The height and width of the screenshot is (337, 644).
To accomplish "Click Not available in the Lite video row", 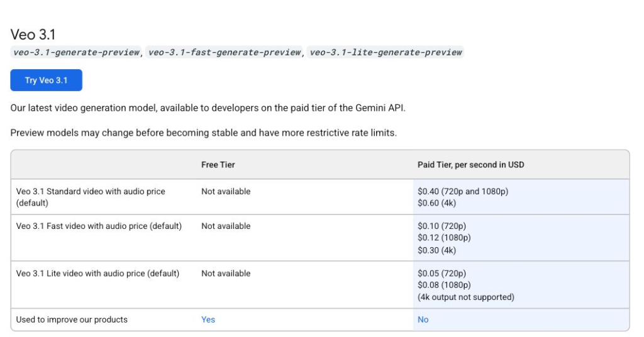I will [x=226, y=273].
